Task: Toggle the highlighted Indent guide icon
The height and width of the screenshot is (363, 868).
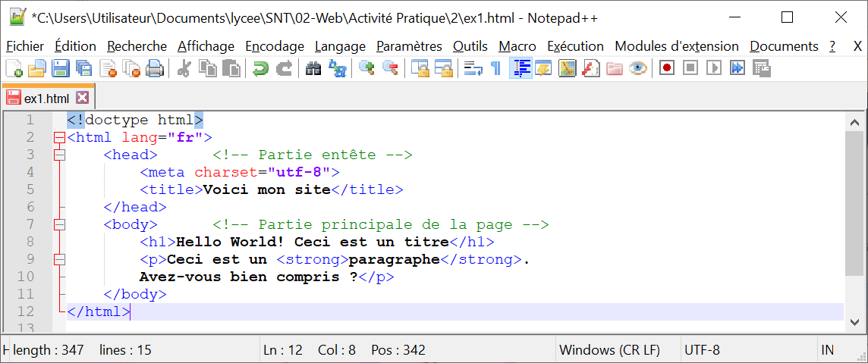Action: (521, 68)
